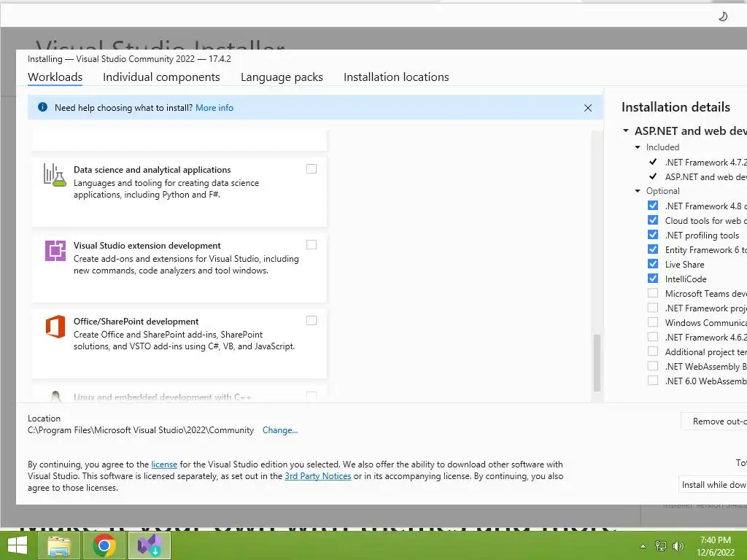Click the network tray icon

click(661, 546)
